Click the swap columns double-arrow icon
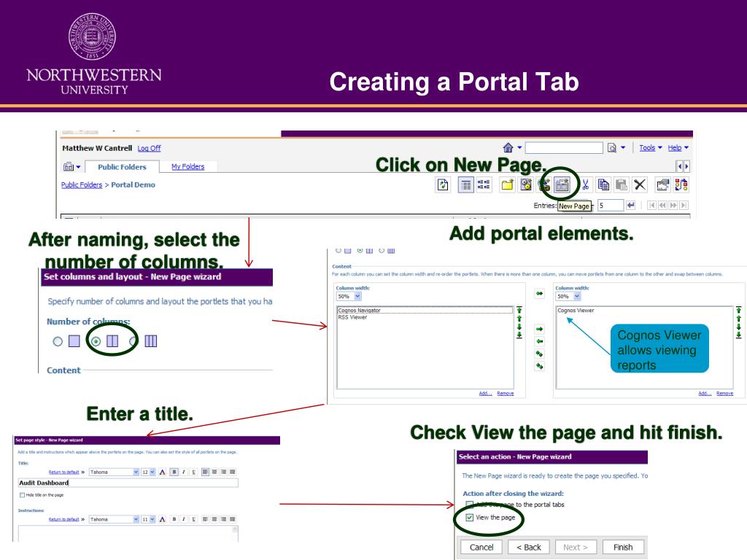The image size is (747, 560). (539, 293)
